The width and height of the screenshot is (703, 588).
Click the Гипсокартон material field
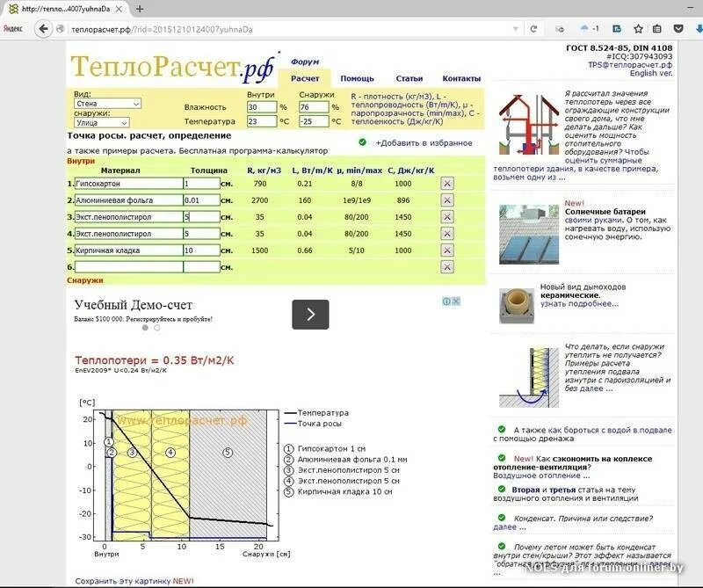point(128,184)
